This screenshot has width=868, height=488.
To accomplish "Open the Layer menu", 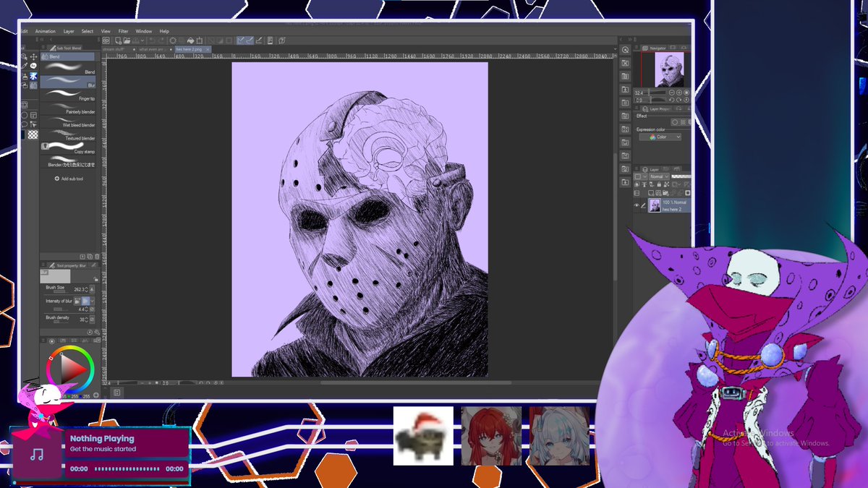I will 69,31.
